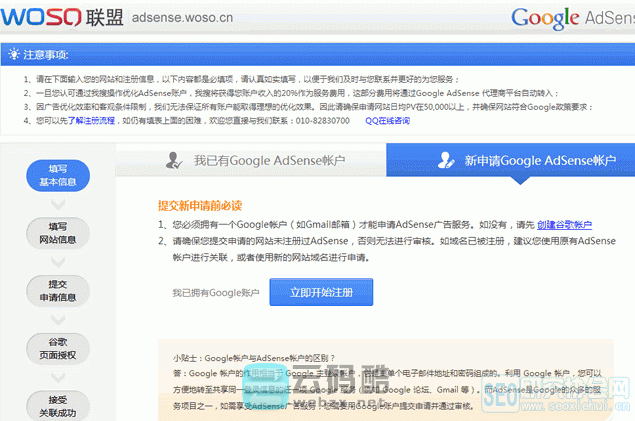The height and width of the screenshot is (421, 635).
Task: Click the 立即开始注册 button
Action: (x=321, y=292)
